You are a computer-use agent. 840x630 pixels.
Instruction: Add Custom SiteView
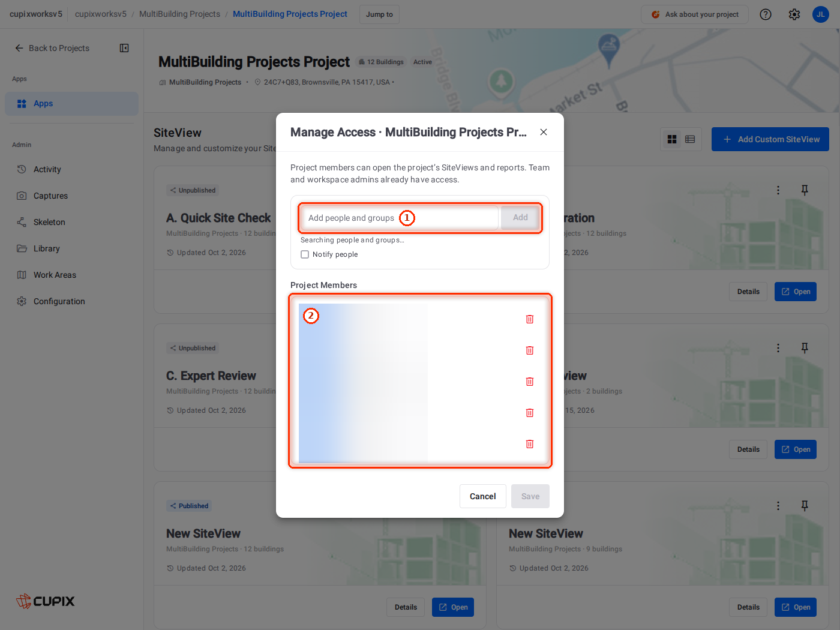(770, 139)
